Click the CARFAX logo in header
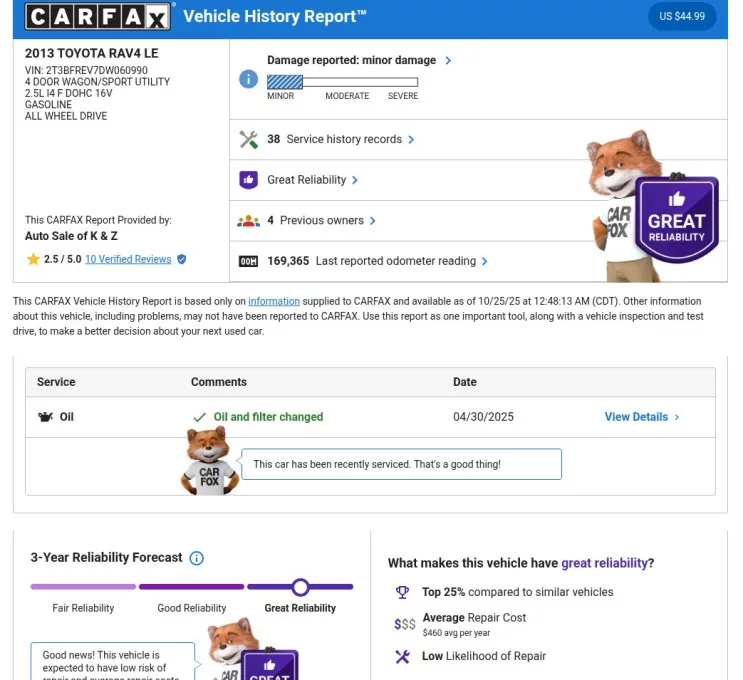Screen dimensions: 743x680 coord(98,17)
